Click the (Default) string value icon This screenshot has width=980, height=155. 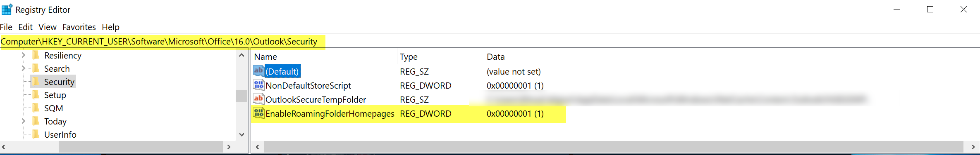point(258,71)
